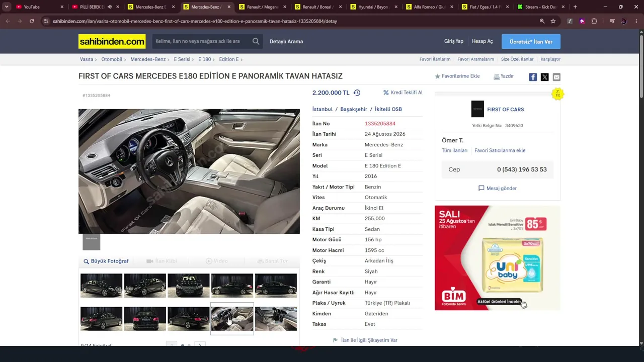Share the listing by email envelope icon
644x362 pixels.
[x=556, y=77]
